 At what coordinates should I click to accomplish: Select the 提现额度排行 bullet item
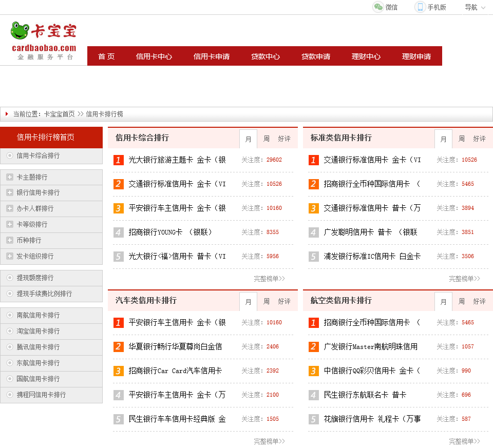point(10,278)
